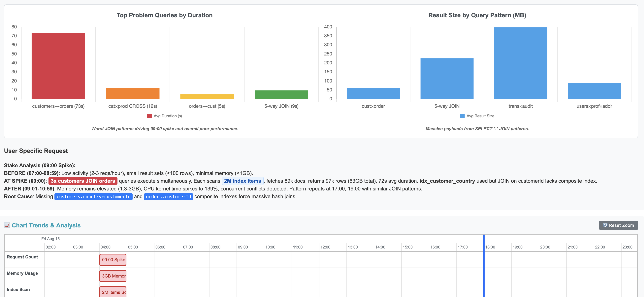This screenshot has width=644, height=297.
Task: Click the yellow orders→cust (5s) bar
Action: [207, 96]
